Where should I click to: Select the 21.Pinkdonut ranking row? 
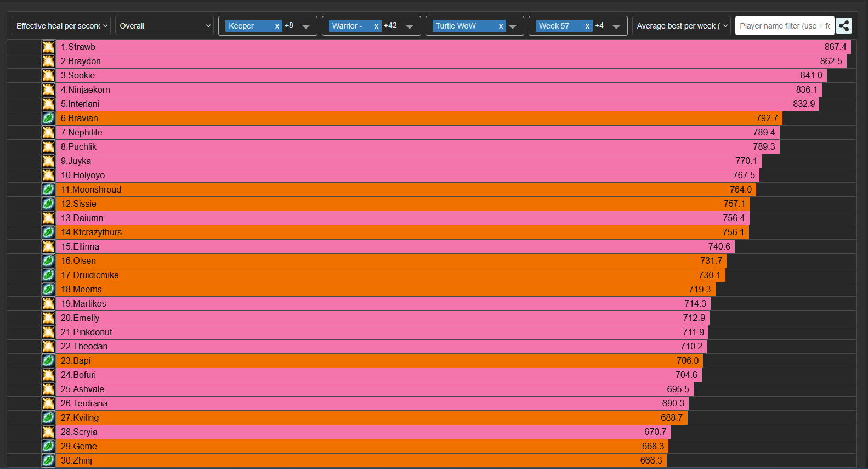tap(382, 332)
